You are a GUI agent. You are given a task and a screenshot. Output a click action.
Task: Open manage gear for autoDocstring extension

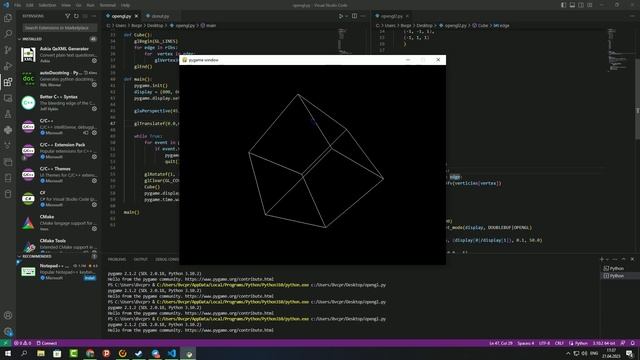(94, 85)
